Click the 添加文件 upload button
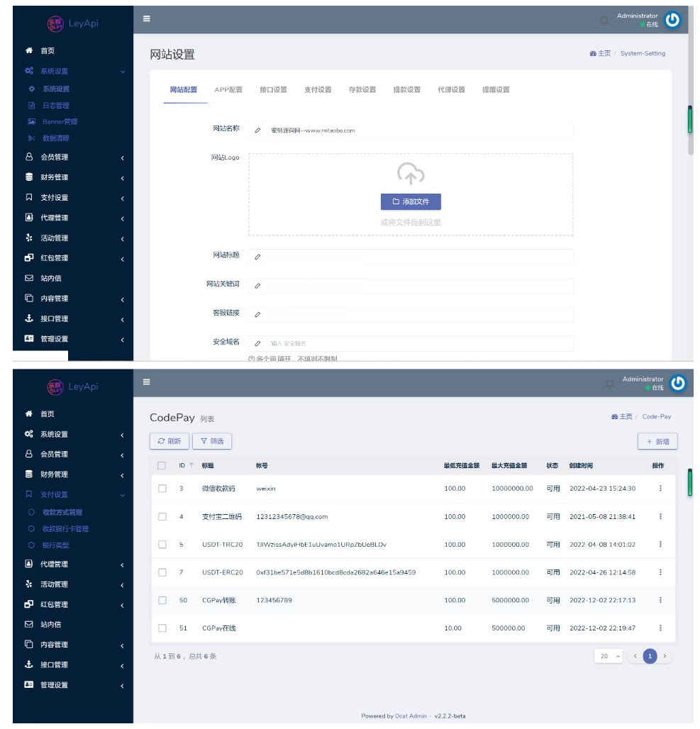Image resolution: width=700 pixels, height=729 pixels. pyautogui.click(x=411, y=202)
